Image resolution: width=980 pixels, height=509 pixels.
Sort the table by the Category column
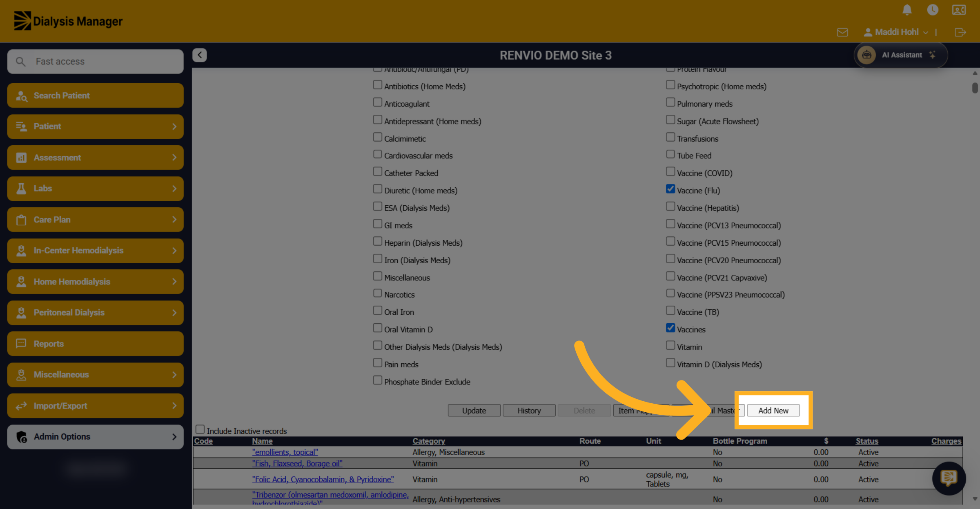pos(428,441)
